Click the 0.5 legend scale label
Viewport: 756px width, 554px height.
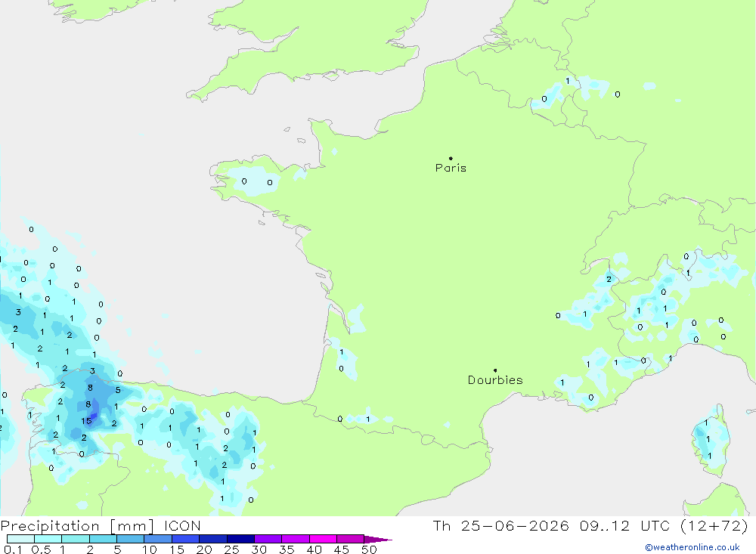(x=41, y=549)
